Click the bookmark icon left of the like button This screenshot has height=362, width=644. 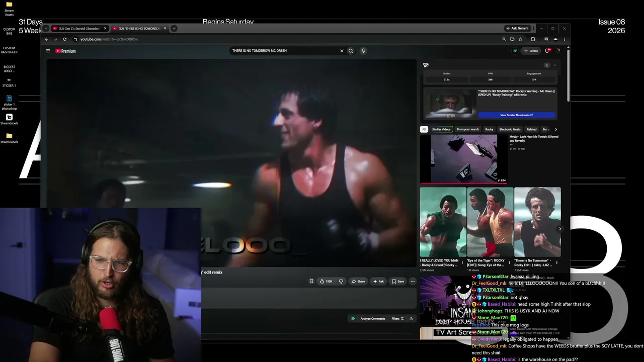pyautogui.click(x=311, y=282)
